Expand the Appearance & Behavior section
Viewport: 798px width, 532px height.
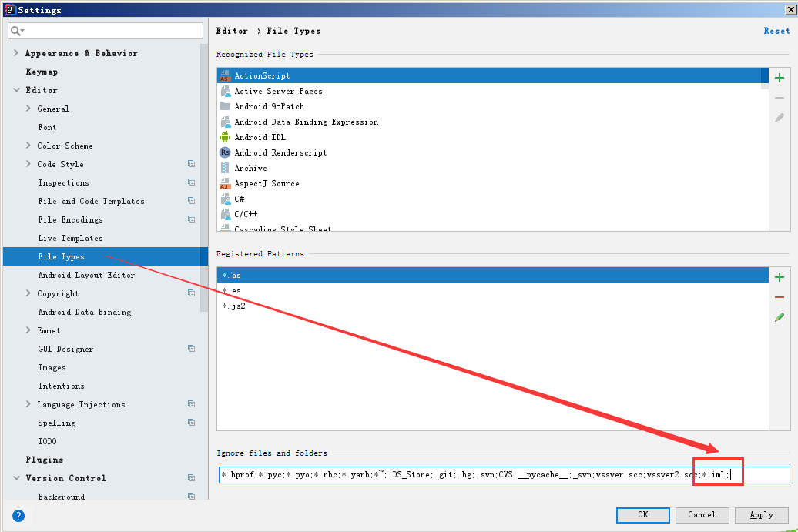pos(16,53)
